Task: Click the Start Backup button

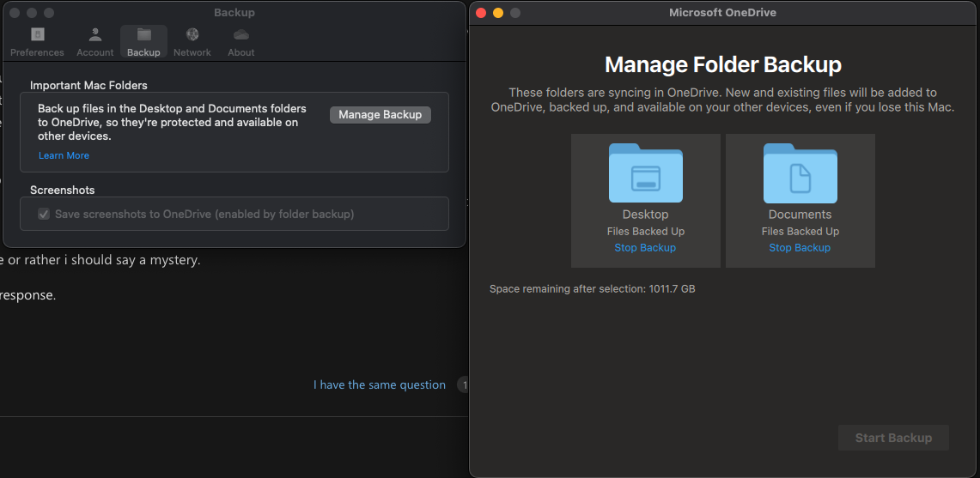Action: click(x=893, y=438)
